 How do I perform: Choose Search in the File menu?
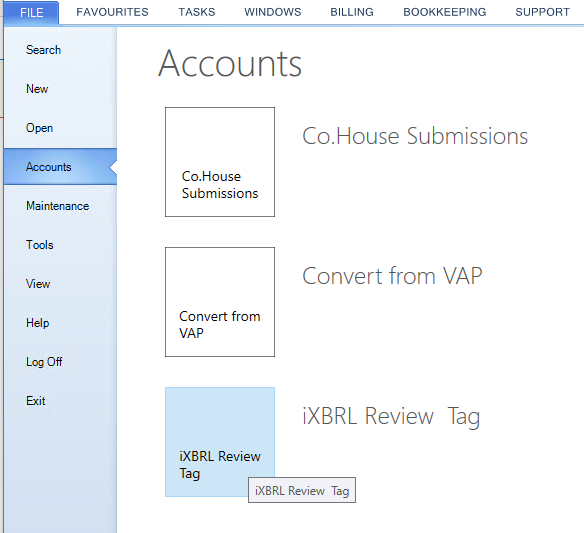pos(60,50)
